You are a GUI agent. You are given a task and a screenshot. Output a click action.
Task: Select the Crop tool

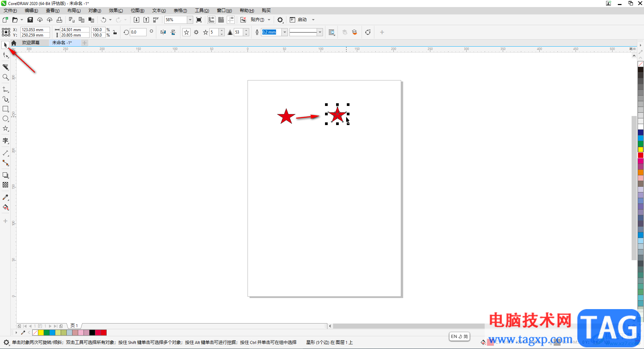coord(5,67)
